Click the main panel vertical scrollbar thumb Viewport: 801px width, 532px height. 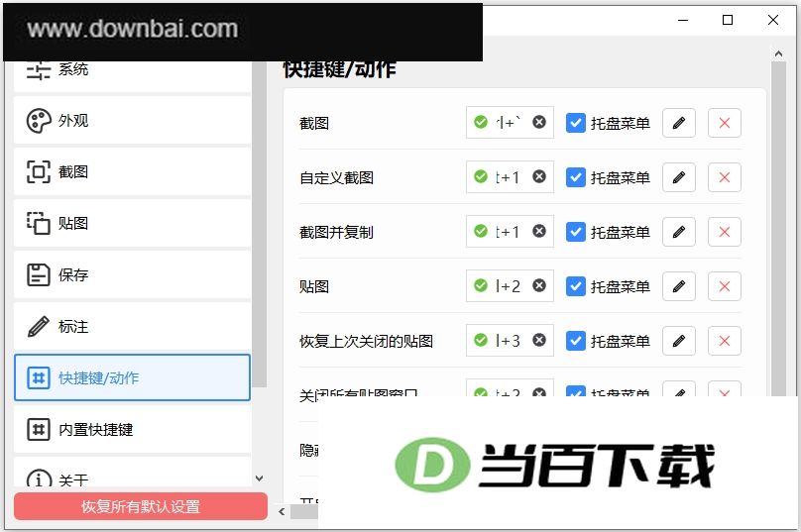[x=778, y=229]
